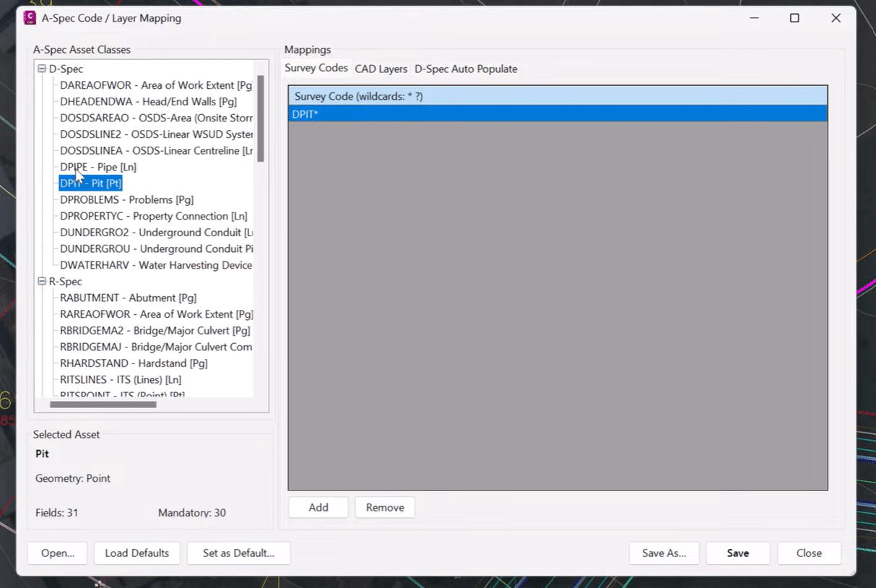
Task: Click Set as Default... button
Action: point(238,553)
